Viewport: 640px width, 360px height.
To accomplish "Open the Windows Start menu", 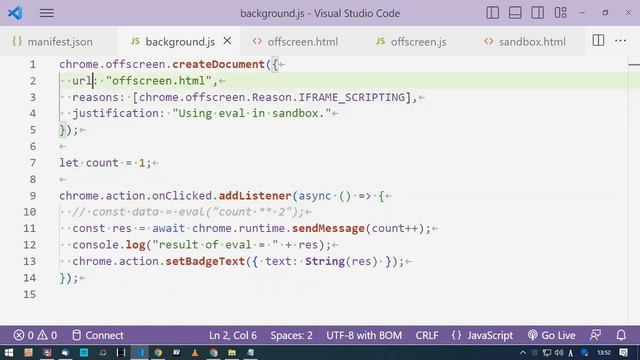I will (9, 353).
